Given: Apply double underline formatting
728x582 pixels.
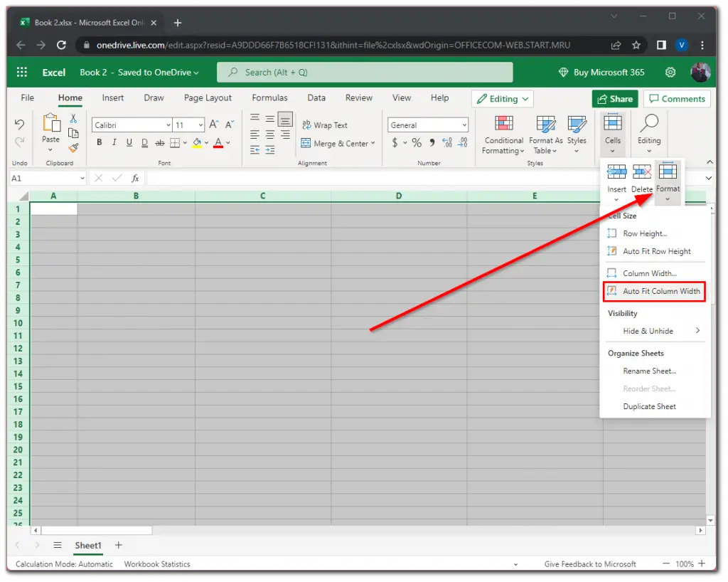Looking at the screenshot, I should (144, 143).
